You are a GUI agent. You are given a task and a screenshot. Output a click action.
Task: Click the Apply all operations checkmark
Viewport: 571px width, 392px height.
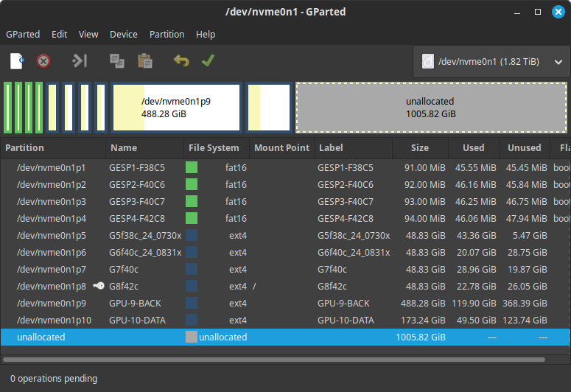[208, 61]
